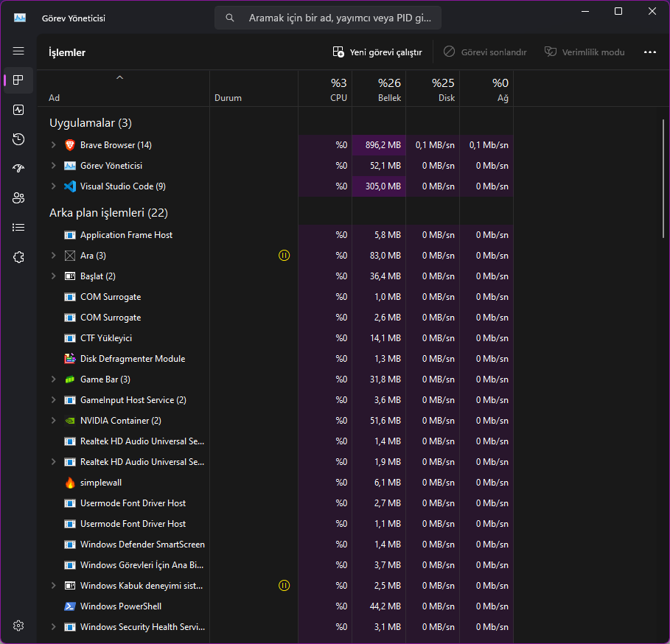The image size is (670, 644).
Task: Click the Disk Defragmenter Module icon
Action: [x=69, y=359]
